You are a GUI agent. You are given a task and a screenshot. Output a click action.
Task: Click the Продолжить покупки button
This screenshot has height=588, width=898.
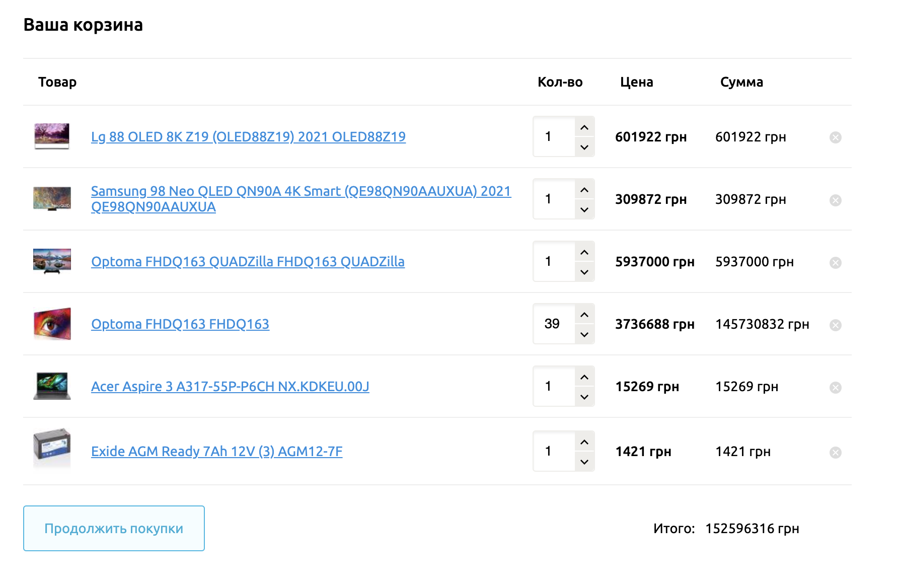[x=114, y=528]
